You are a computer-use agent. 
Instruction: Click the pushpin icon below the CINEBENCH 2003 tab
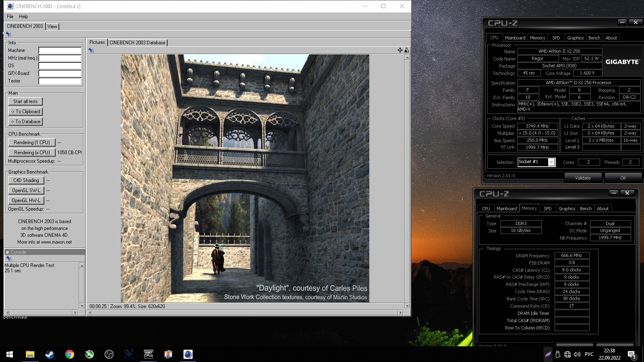point(8,34)
